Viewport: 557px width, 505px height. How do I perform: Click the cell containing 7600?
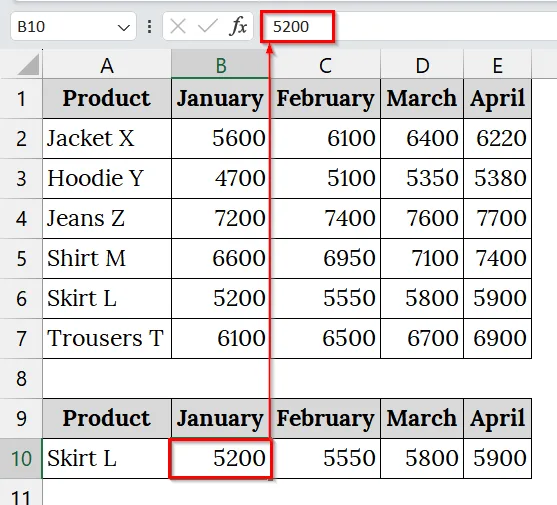pos(422,218)
